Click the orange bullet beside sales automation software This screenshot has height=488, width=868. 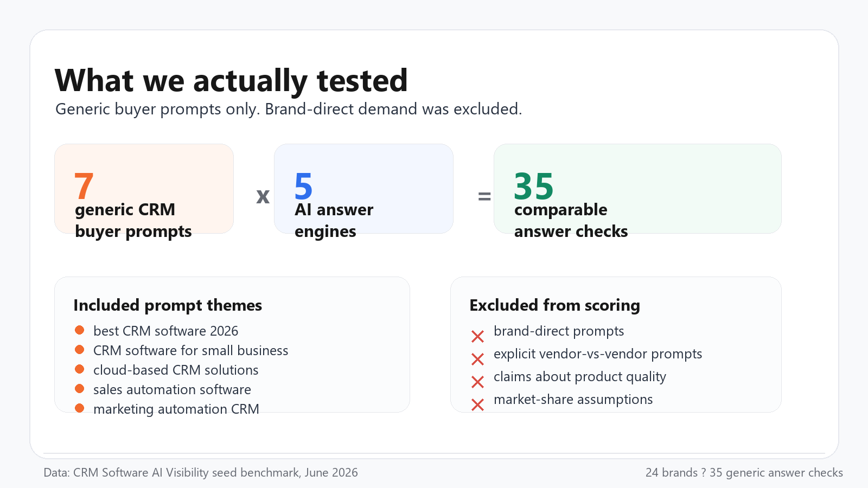80,389
